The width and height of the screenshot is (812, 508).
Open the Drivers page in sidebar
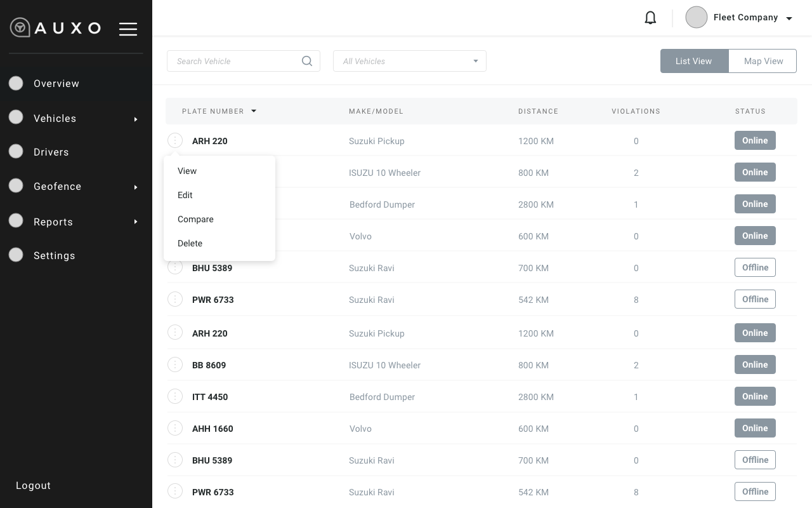(x=51, y=152)
